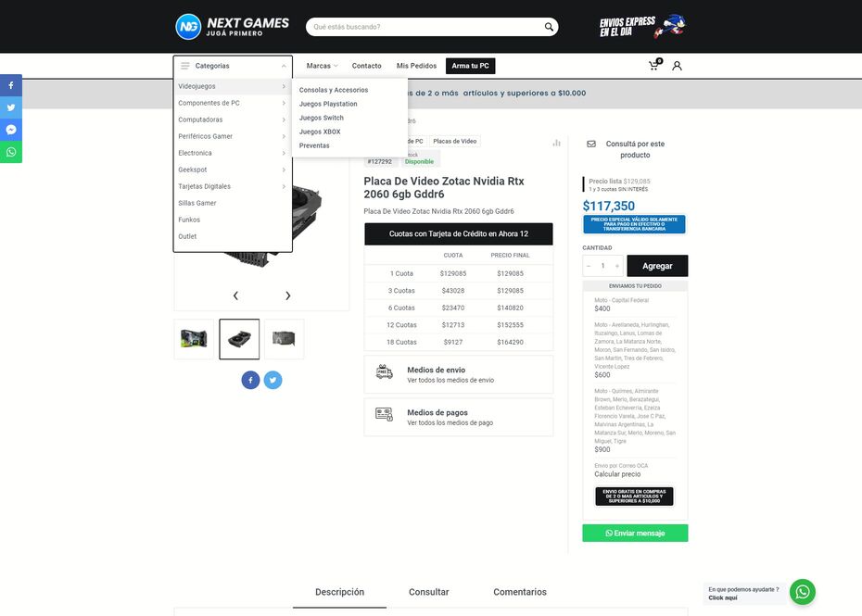Click the search magnifier icon
Image resolution: width=862 pixels, height=616 pixels.
click(x=549, y=27)
